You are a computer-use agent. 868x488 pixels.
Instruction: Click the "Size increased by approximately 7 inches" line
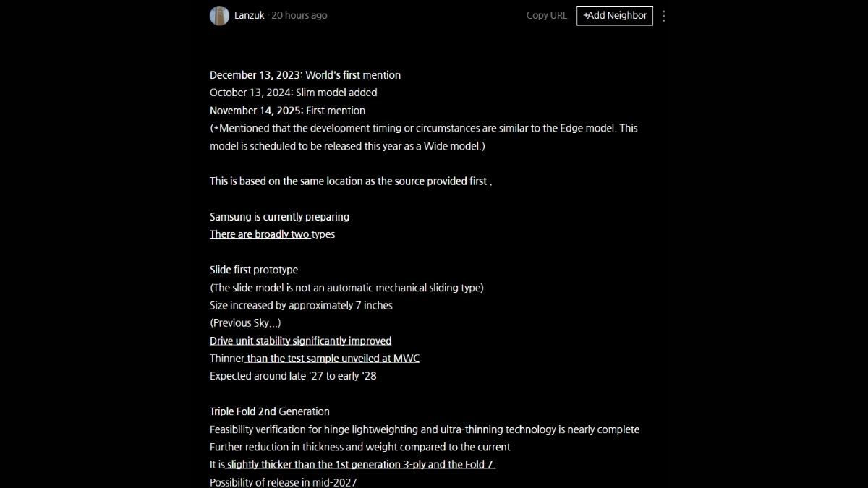[301, 305]
